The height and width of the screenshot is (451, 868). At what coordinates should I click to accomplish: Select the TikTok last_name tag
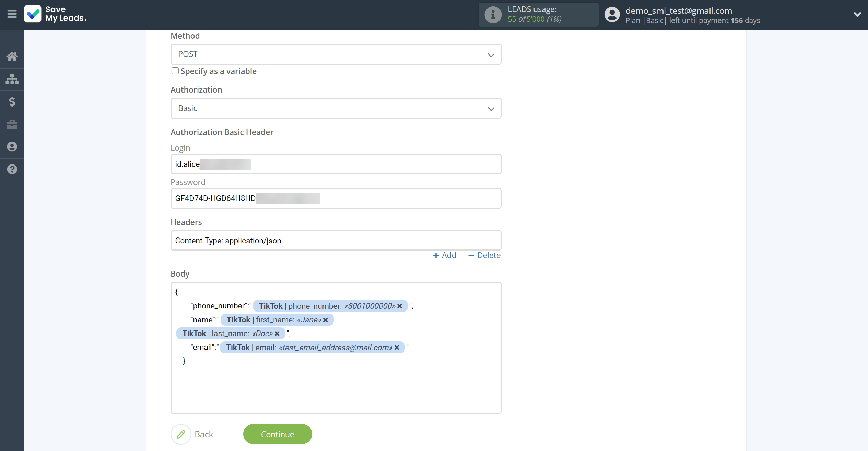(x=231, y=334)
